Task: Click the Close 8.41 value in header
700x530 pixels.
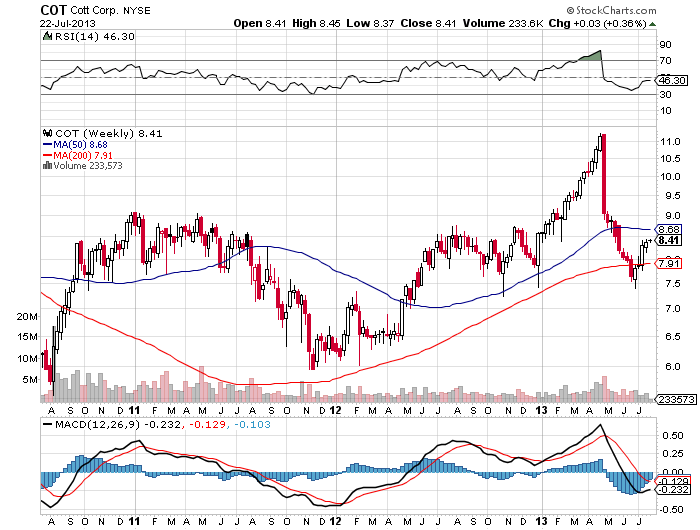Action: pos(428,23)
